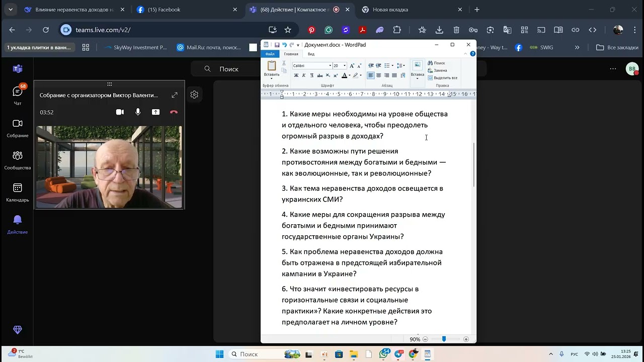
Task: Open SkyWay Investment bookmark
Action: 136,47
